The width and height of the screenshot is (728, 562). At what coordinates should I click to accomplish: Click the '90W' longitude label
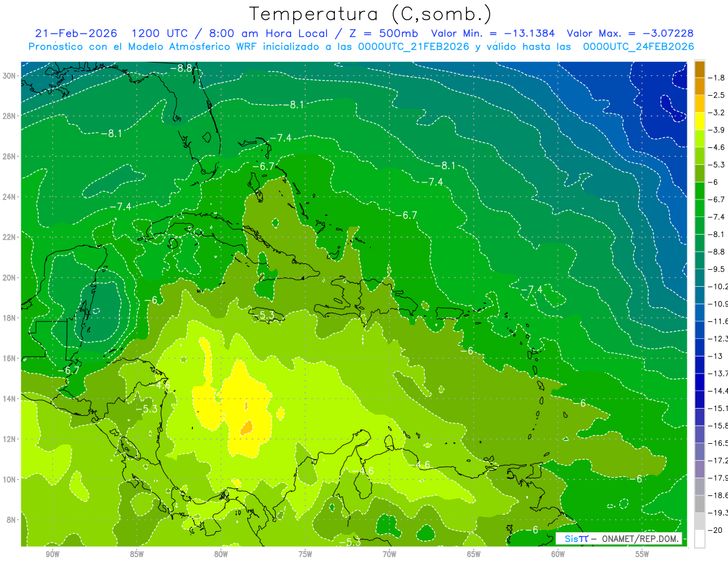[x=52, y=554]
